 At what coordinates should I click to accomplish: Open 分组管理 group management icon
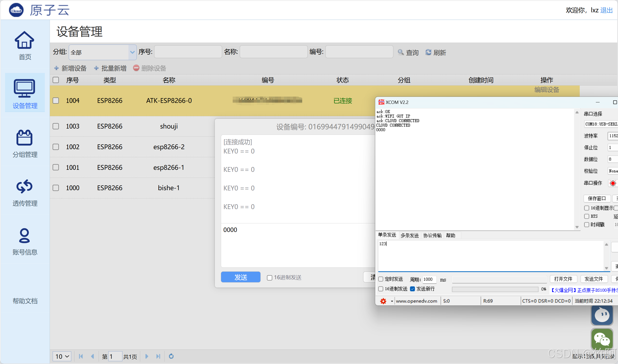tap(24, 138)
